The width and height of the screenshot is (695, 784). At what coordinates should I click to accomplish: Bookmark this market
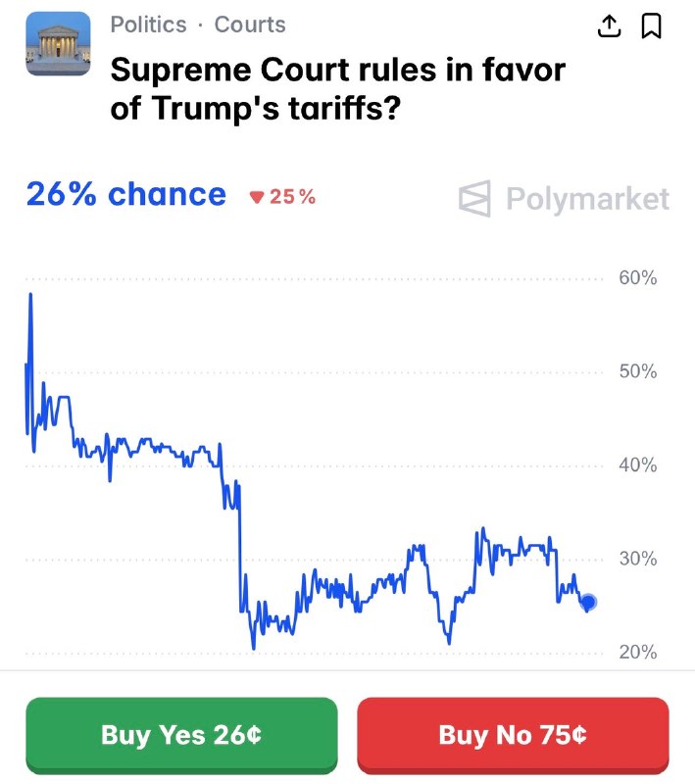653,25
